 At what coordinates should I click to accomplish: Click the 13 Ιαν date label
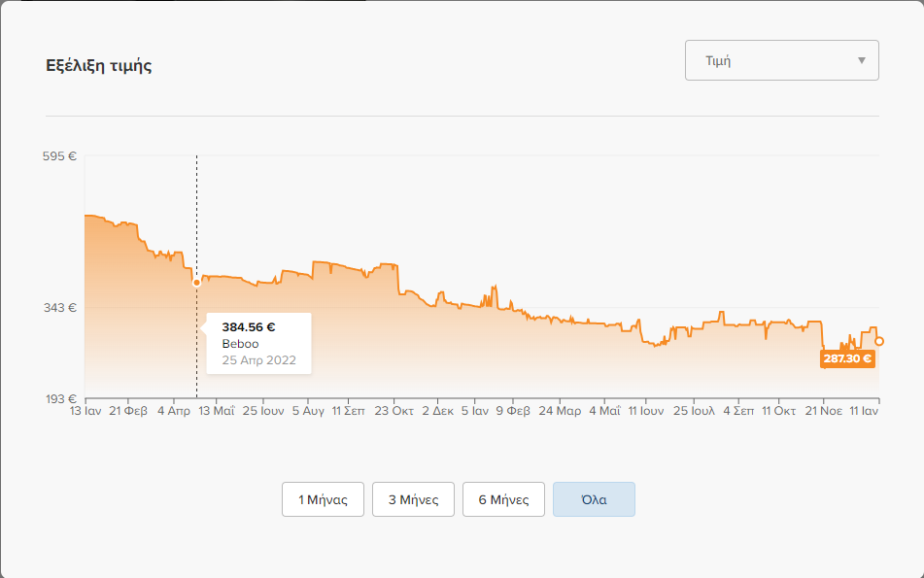pyautogui.click(x=86, y=411)
